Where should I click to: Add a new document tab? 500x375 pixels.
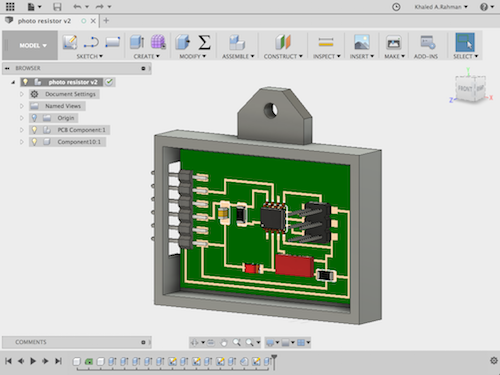point(106,21)
